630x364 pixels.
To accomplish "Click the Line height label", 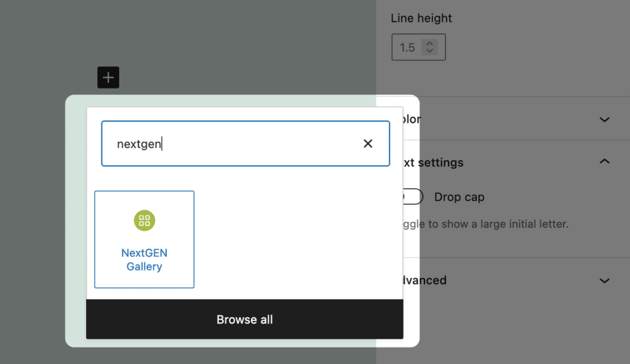I will [x=421, y=18].
